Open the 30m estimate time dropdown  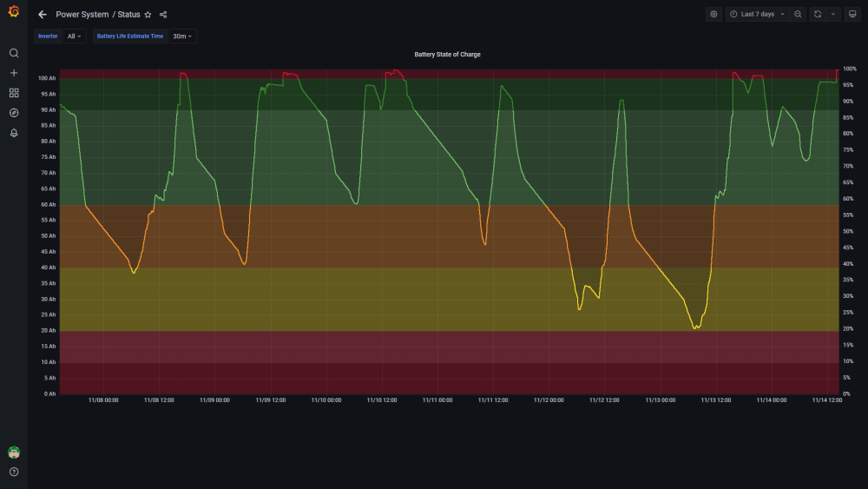pos(182,36)
